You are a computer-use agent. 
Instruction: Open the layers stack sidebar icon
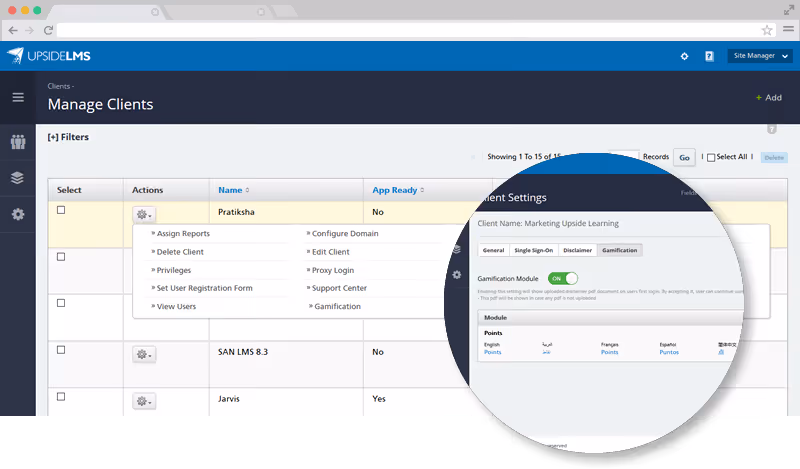tap(17, 178)
